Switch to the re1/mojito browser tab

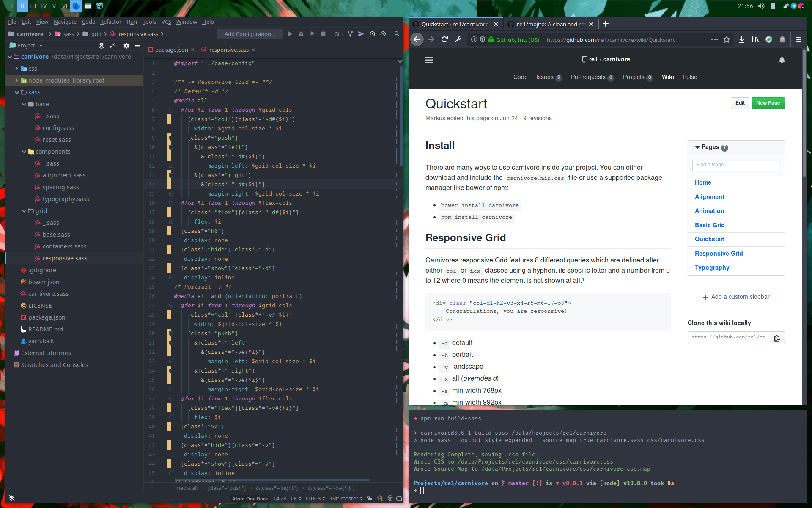(x=551, y=24)
